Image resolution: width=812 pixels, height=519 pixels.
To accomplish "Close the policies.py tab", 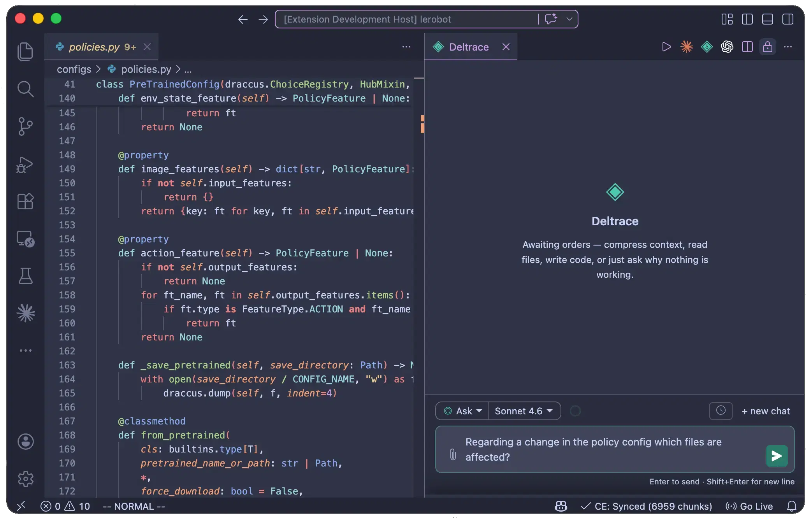I will (147, 47).
